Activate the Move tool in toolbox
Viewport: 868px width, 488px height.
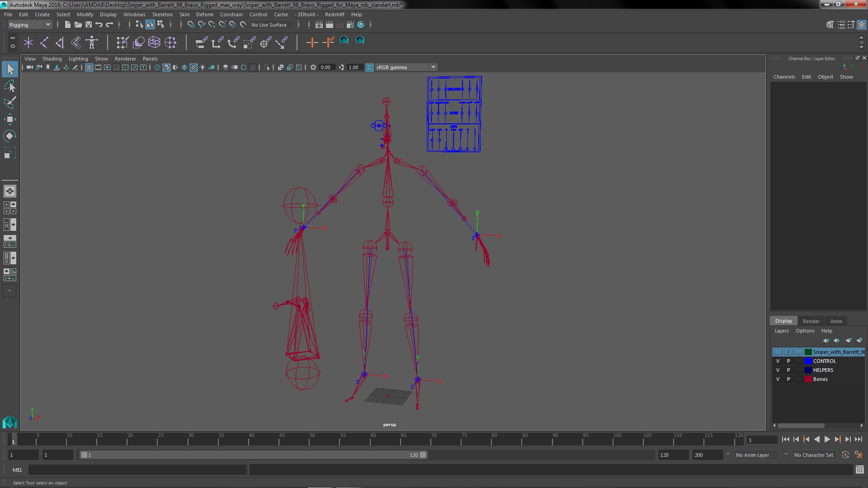point(10,119)
